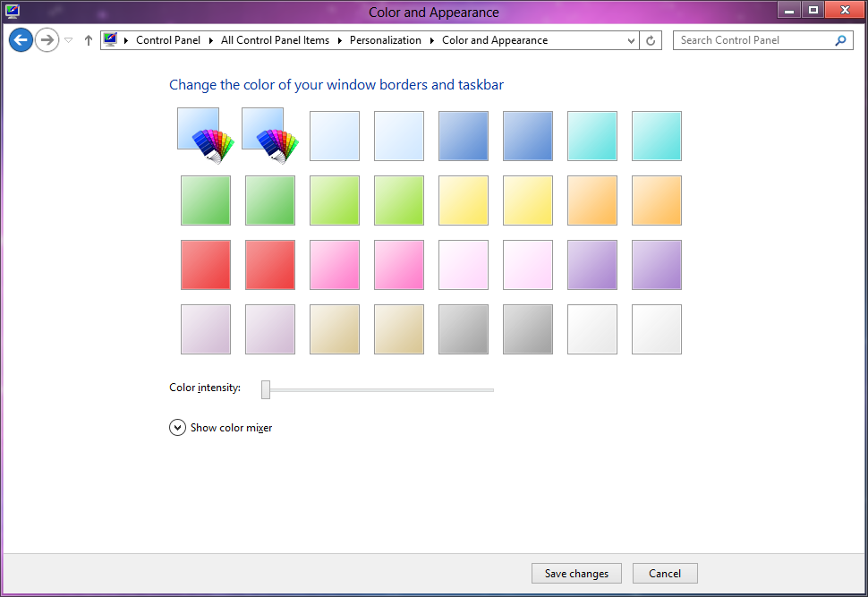Choose the left medium blue swatch
This screenshot has height=597, width=868.
pyautogui.click(x=464, y=136)
